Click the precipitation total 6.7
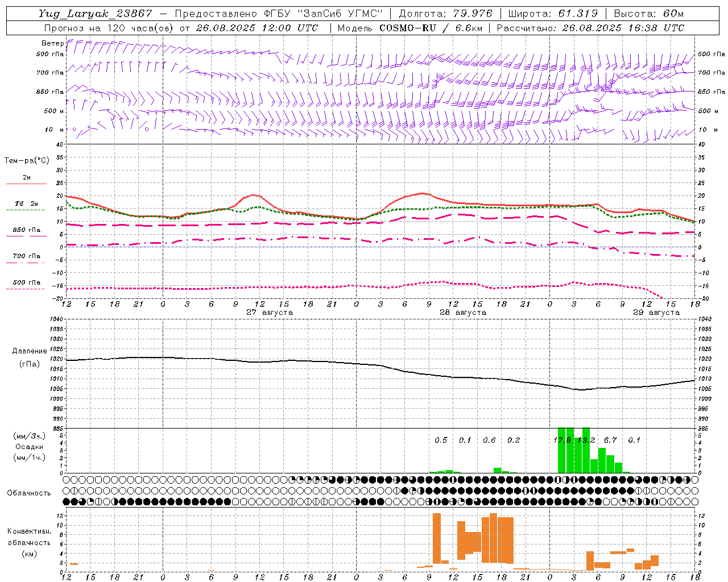Screen dimensions: 728x582 click(610, 440)
